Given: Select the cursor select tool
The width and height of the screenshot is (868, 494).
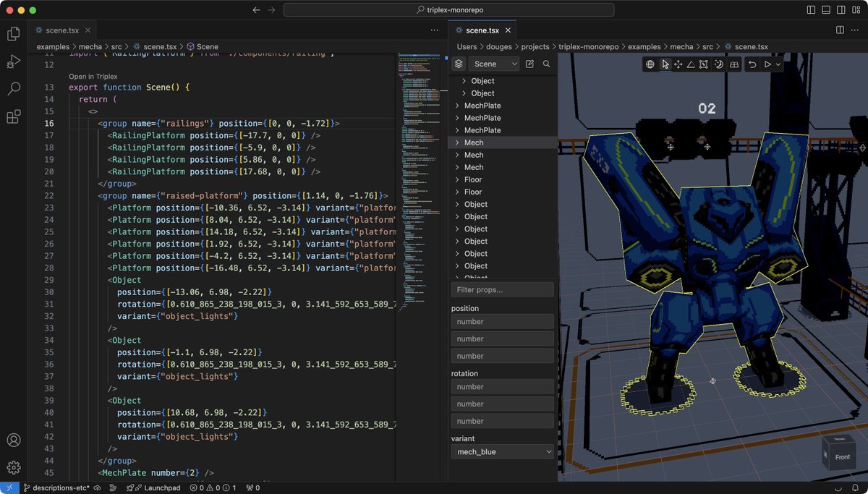Looking at the screenshot, I should (x=665, y=64).
